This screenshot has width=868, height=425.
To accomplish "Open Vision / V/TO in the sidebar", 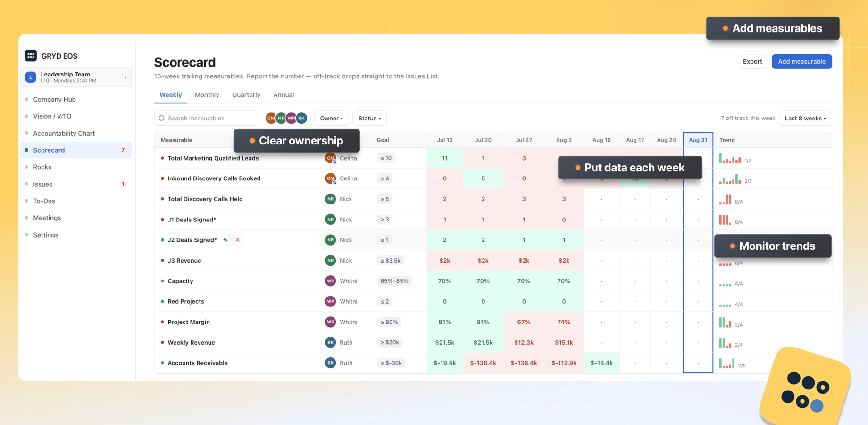I will click(76, 116).
